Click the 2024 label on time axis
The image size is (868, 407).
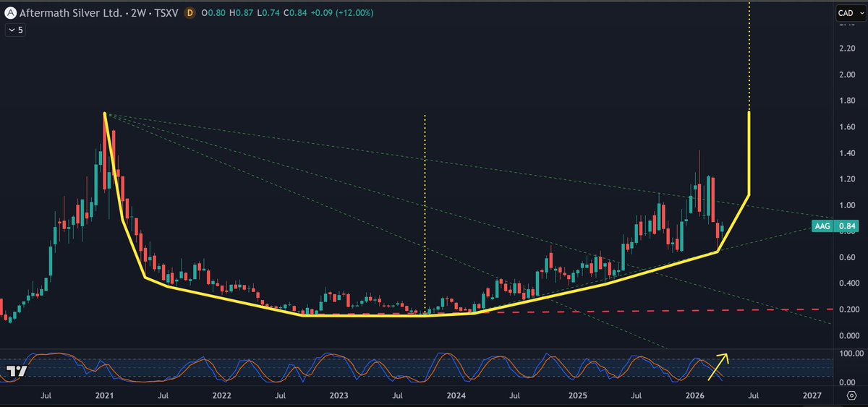pos(456,396)
